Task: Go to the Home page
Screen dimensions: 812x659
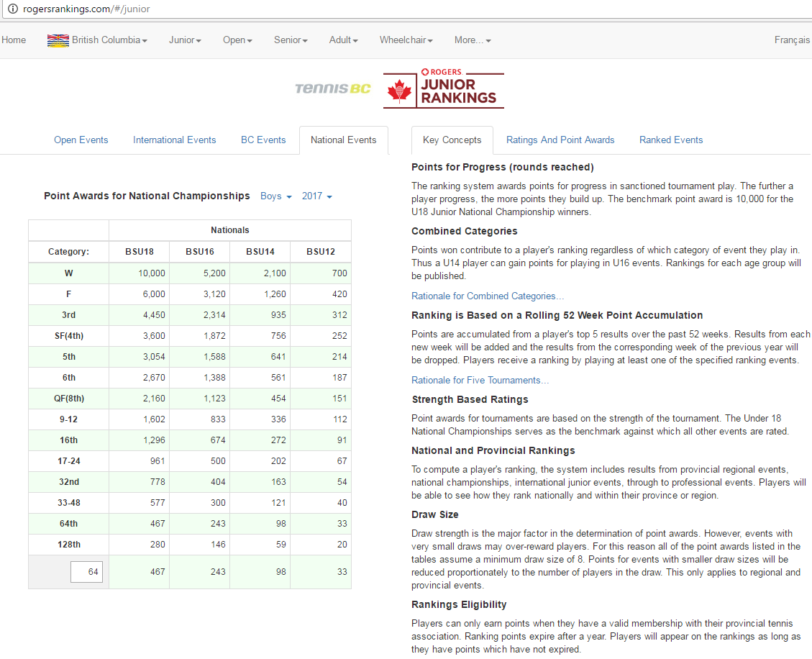Action: (14, 40)
